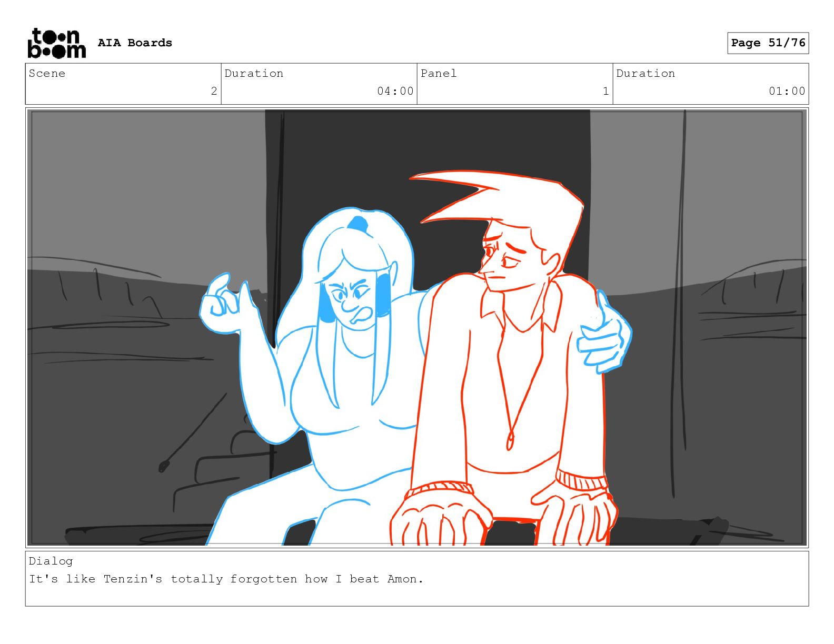
Task: Click the 'Panel' header label
Action: (x=439, y=73)
